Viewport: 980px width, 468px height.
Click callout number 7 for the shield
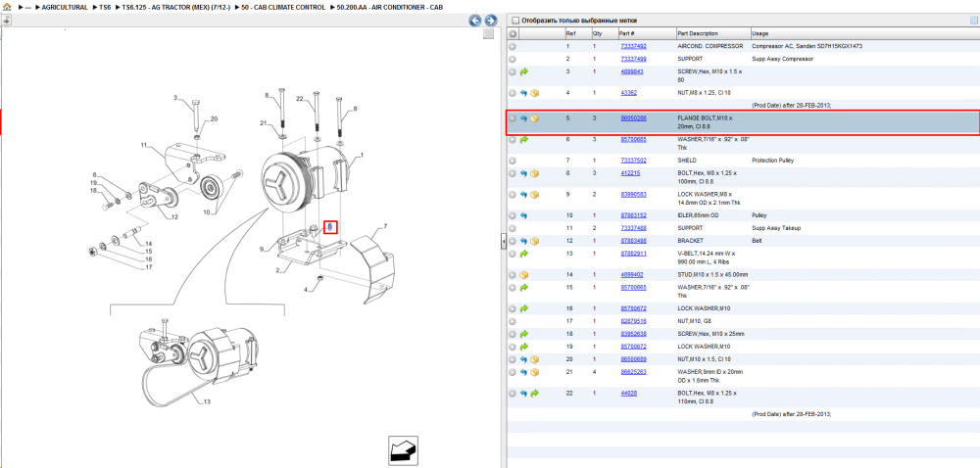[x=385, y=226]
